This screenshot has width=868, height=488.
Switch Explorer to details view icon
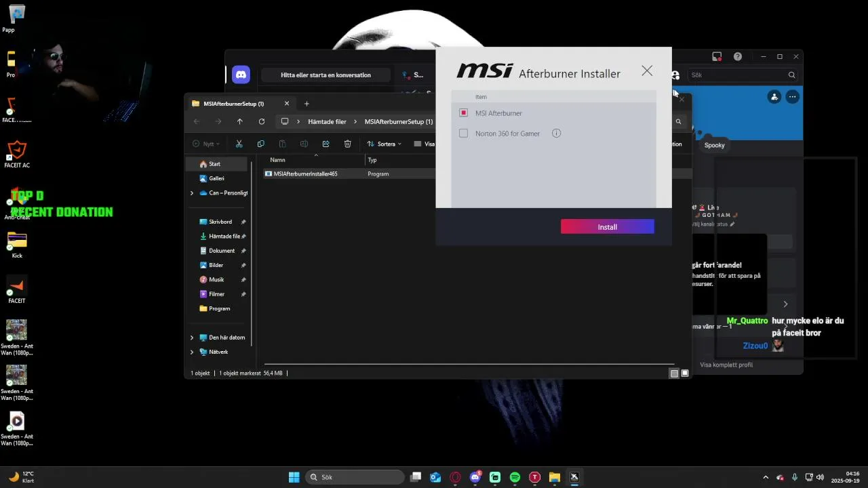tap(674, 373)
